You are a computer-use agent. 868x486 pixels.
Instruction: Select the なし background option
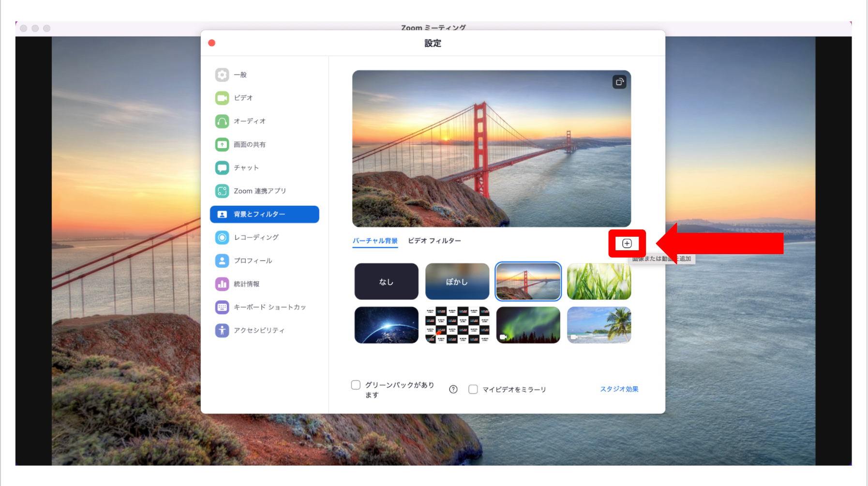coord(387,282)
